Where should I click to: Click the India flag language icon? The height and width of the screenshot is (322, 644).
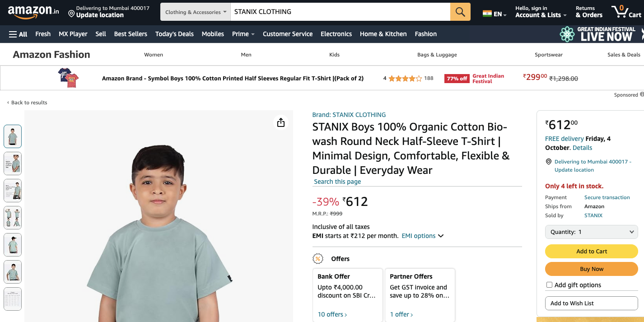tap(487, 14)
